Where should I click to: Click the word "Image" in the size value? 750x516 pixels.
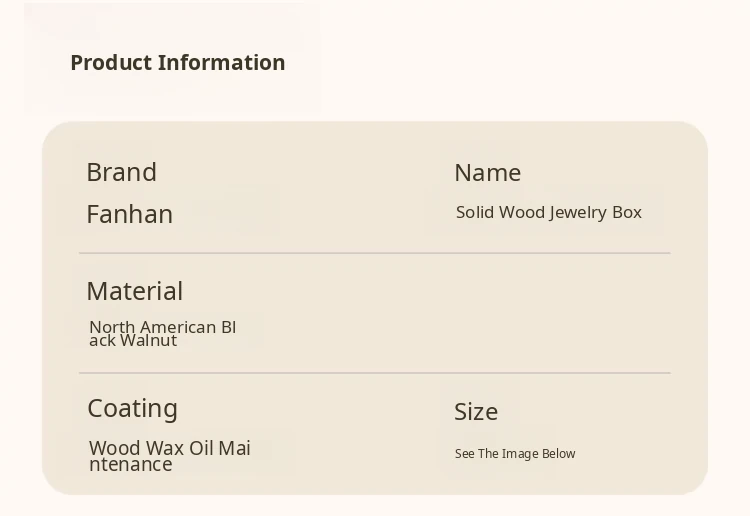click(520, 454)
